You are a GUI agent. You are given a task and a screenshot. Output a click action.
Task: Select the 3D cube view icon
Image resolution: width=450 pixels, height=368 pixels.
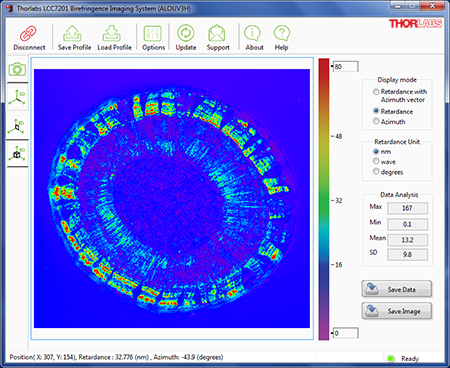[x=17, y=153]
